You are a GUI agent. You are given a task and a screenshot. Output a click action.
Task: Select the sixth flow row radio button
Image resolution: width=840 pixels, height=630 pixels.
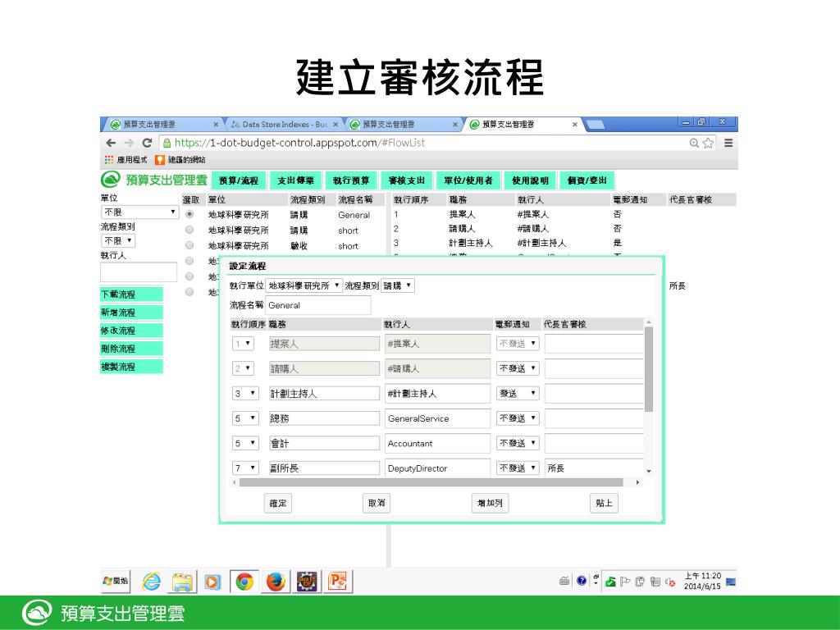point(189,292)
